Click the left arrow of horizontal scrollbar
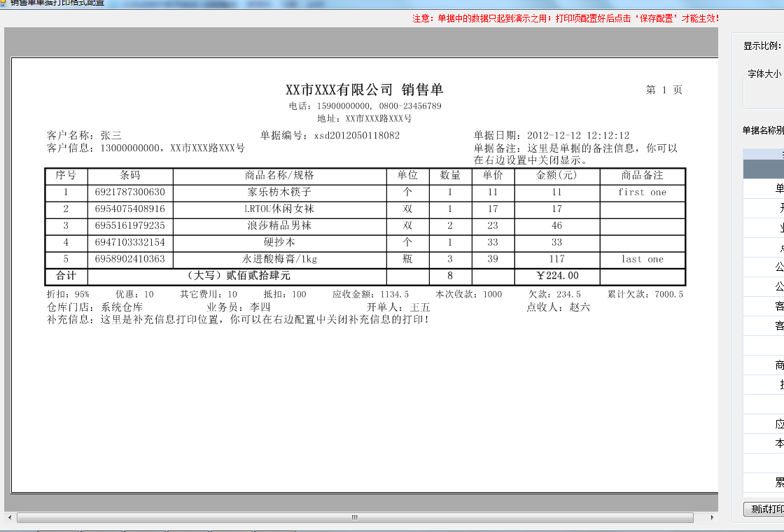 pos(10,518)
